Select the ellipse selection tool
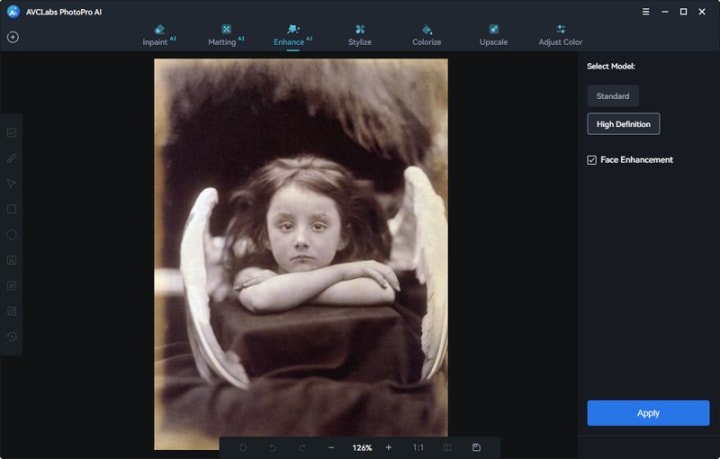Image resolution: width=720 pixels, height=459 pixels. (11, 235)
